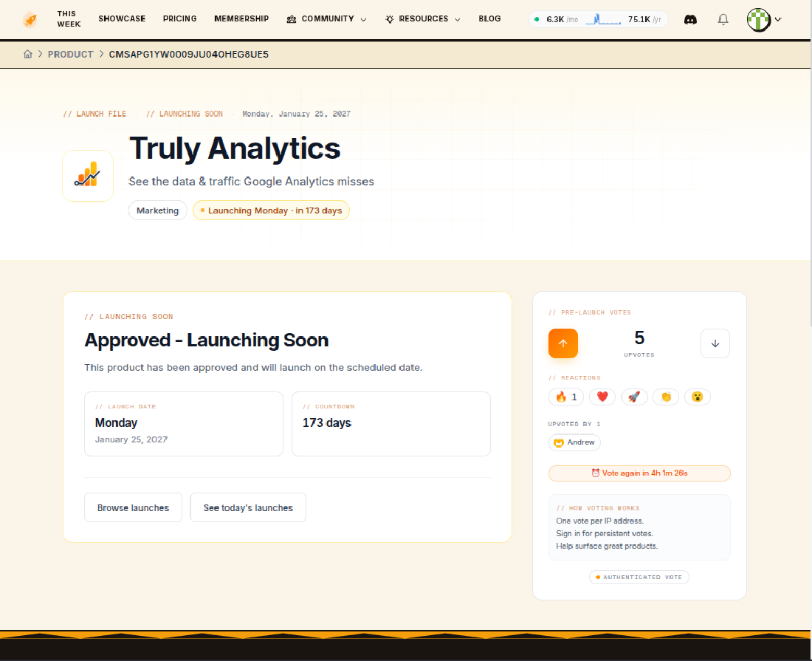This screenshot has width=812, height=661.
Task: Downvote with the down arrow button
Action: 715,343
